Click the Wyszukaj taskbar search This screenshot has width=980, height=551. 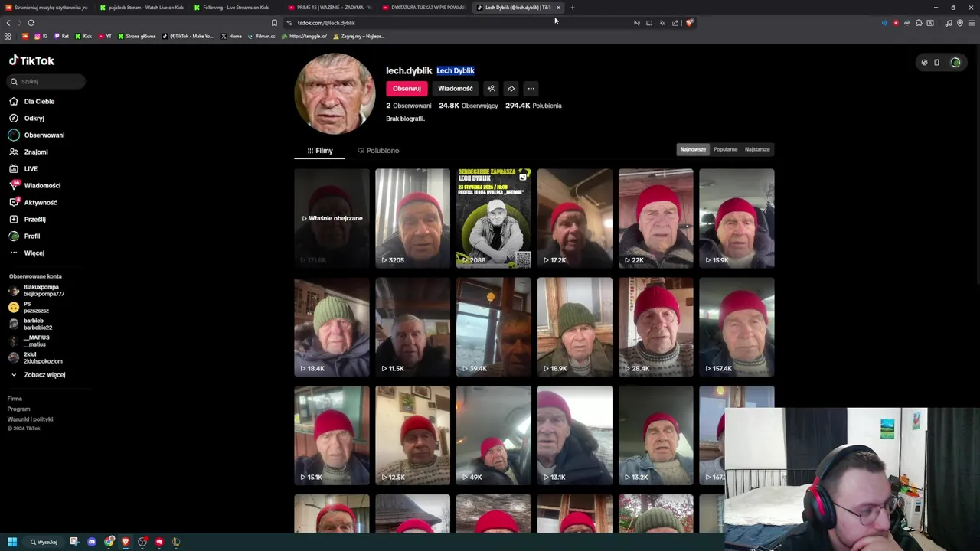[44, 542]
